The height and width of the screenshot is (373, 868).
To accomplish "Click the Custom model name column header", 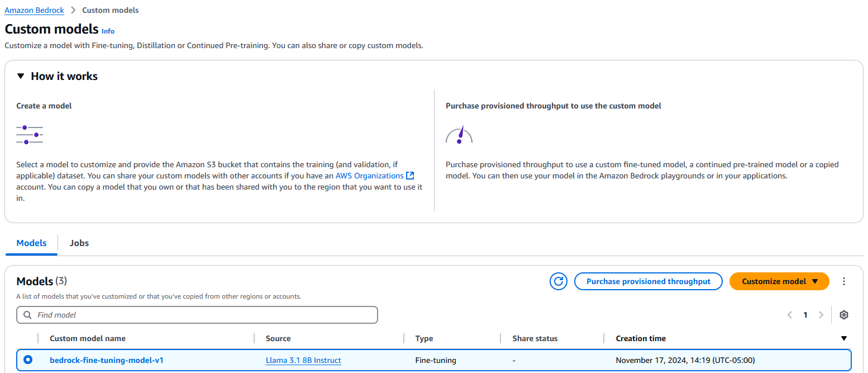I will click(88, 338).
